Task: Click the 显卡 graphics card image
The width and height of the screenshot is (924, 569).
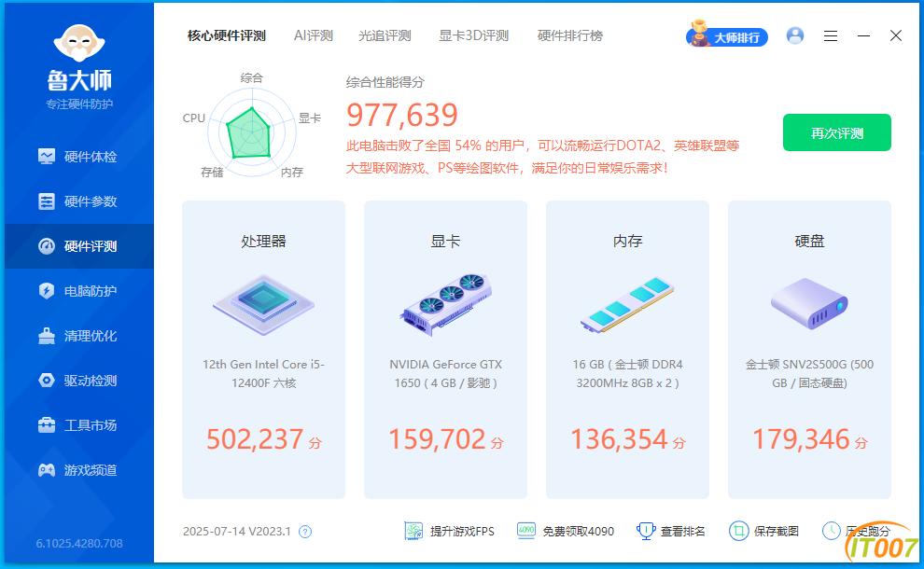Action: 445,304
